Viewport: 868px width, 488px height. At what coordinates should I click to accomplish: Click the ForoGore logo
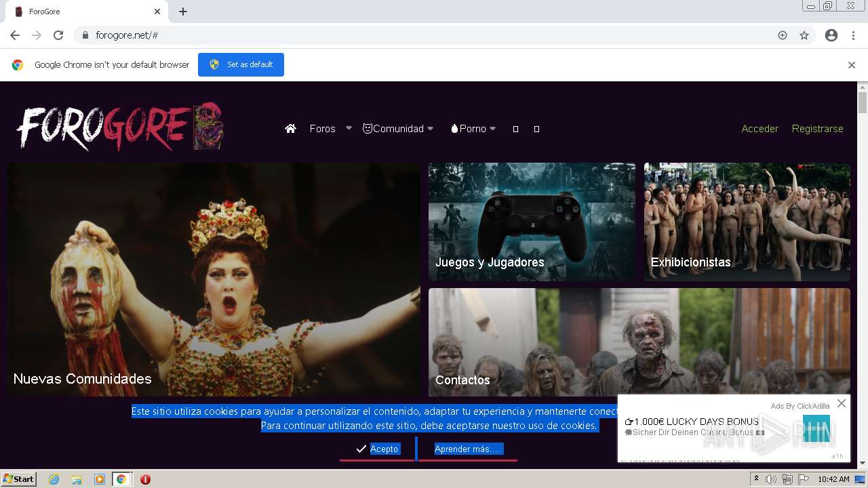120,126
